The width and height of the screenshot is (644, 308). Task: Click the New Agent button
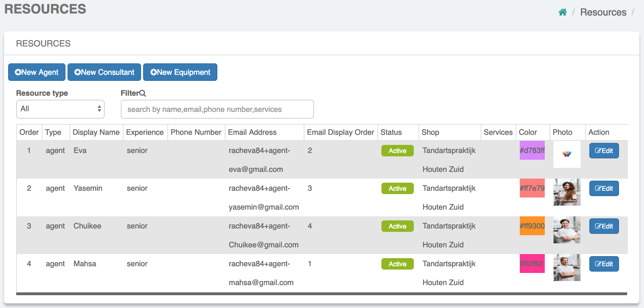click(x=37, y=72)
